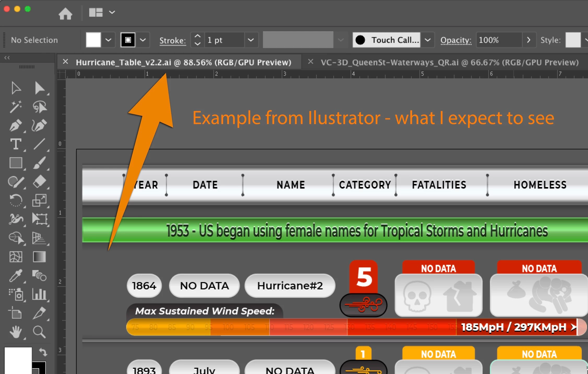Viewport: 588px width, 374px height.
Task: Select the Gradient tool
Action: tap(39, 257)
